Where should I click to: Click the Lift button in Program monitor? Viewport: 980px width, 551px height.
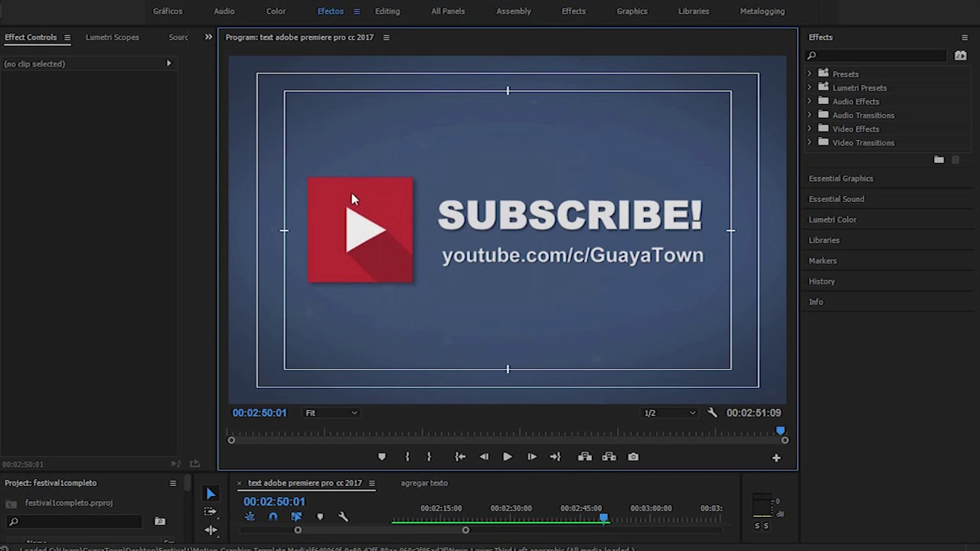click(585, 457)
